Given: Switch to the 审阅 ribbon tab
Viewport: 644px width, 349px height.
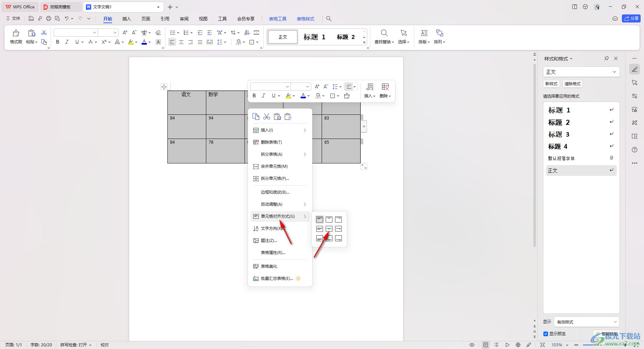Looking at the screenshot, I should tap(184, 19).
